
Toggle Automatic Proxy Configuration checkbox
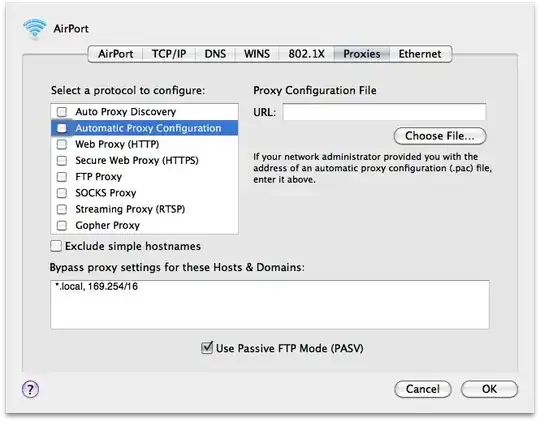point(62,128)
